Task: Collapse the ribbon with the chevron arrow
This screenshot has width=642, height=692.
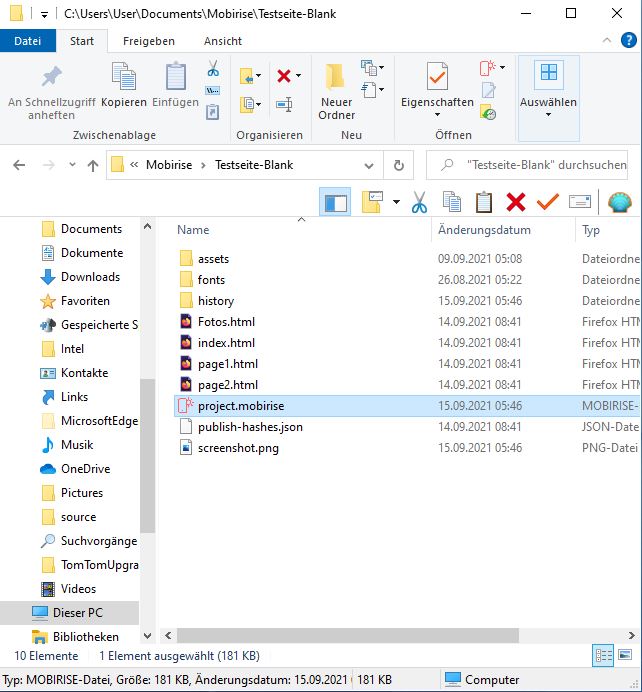Action: click(607, 41)
